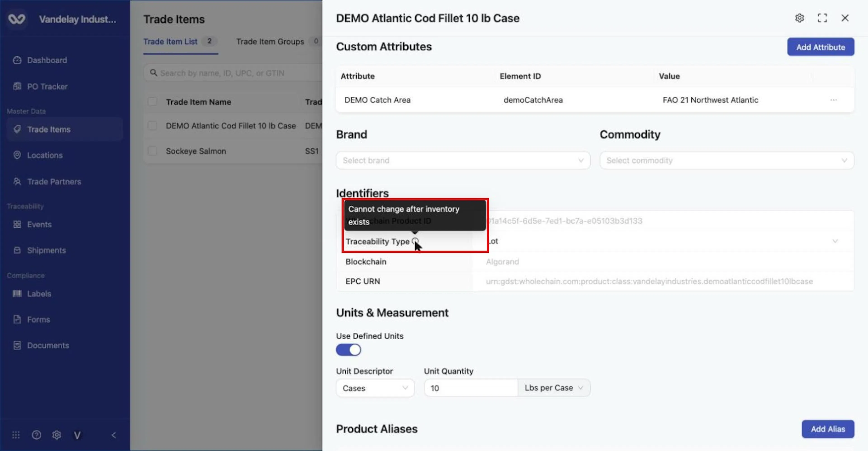Check the DEMO Atlantic Cod Fillet row

point(152,126)
